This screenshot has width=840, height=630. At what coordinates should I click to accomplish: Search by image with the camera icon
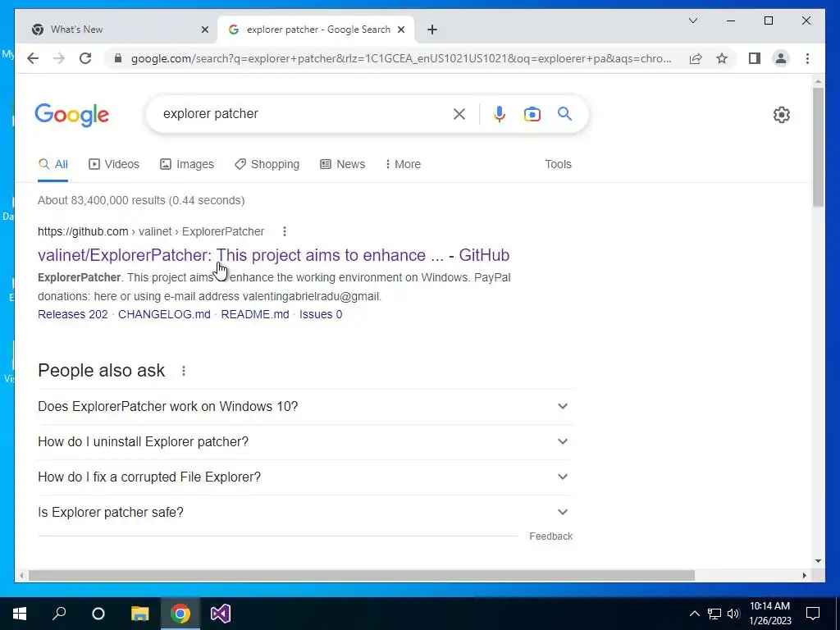pyautogui.click(x=532, y=114)
